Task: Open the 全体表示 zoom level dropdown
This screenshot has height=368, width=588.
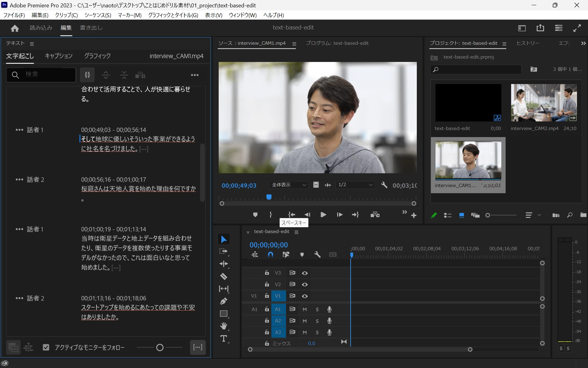Action: (x=288, y=185)
